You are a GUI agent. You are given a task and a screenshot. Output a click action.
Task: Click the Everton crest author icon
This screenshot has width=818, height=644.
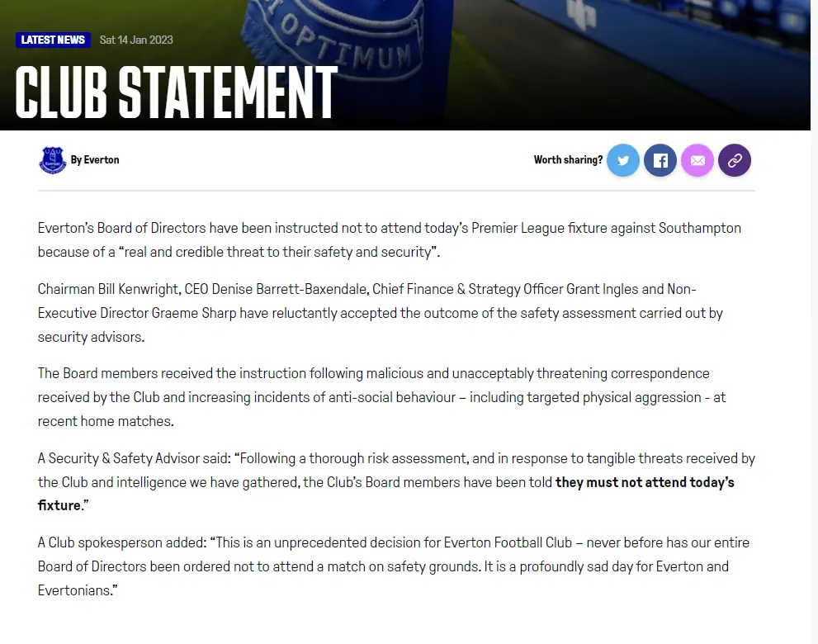(53, 160)
